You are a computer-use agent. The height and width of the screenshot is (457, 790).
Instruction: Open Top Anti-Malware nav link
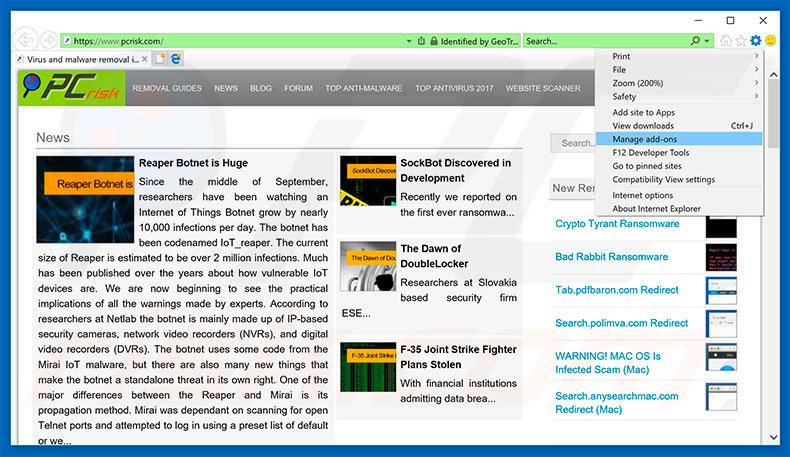tap(363, 88)
